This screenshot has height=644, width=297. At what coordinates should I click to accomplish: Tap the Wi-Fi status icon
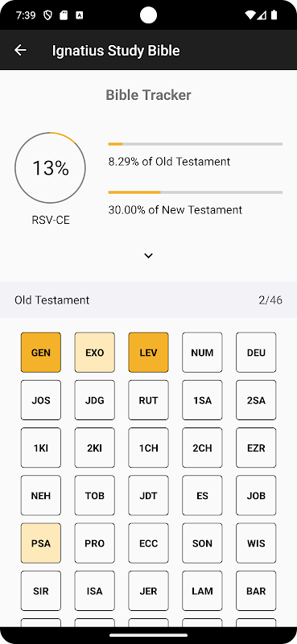[250, 15]
